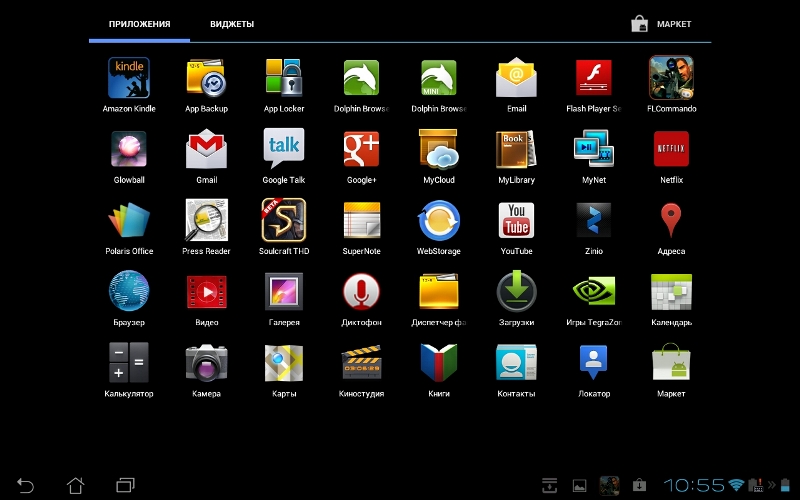Tap the Wi-Fi status icon
Screen dimensions: 800x500
pos(736,485)
